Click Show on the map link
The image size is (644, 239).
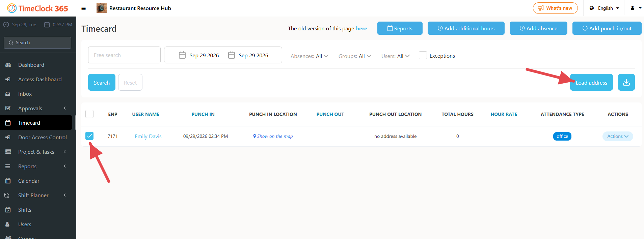pyautogui.click(x=273, y=136)
